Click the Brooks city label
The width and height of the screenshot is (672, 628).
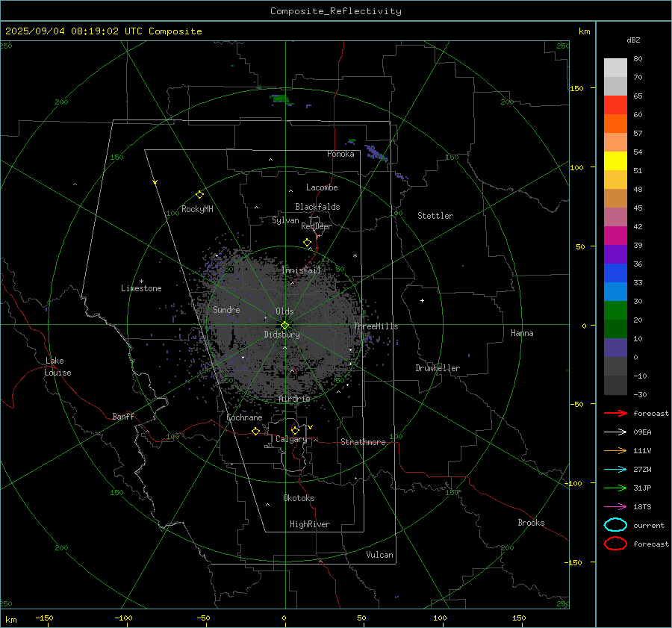(531, 523)
